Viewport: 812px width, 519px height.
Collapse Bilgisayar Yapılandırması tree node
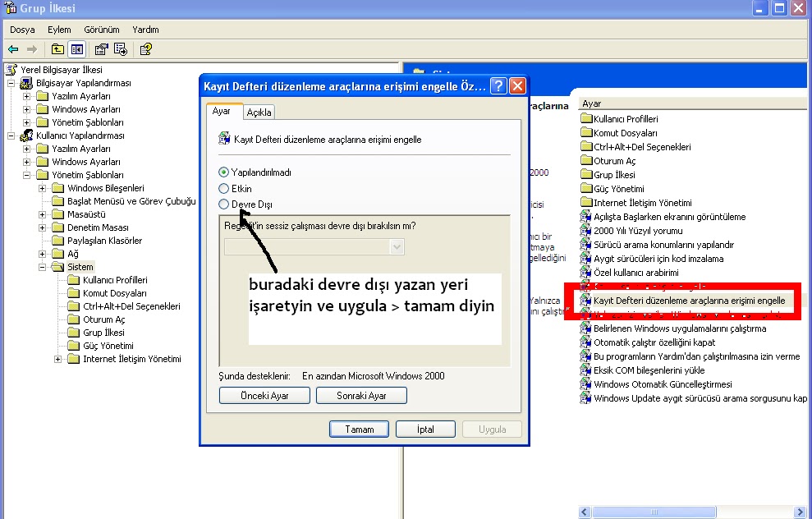click(x=11, y=83)
